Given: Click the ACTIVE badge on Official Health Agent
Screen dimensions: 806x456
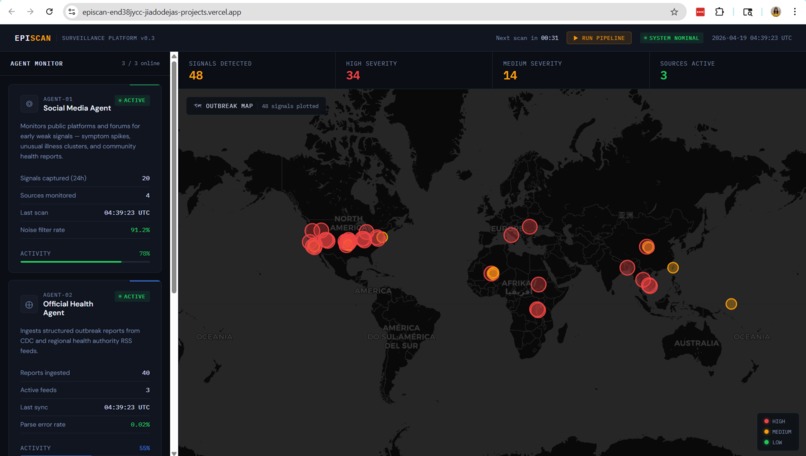Looking at the screenshot, I should click(x=132, y=296).
